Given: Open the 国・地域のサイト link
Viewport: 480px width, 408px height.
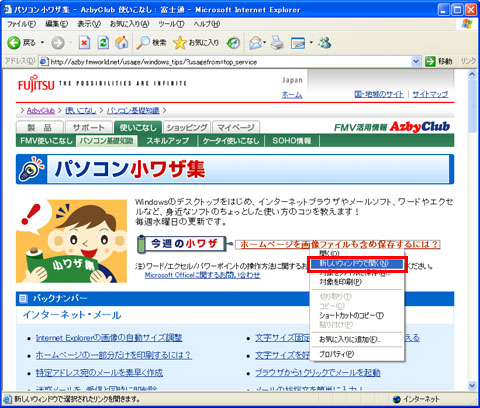Looking at the screenshot, I should click(379, 94).
